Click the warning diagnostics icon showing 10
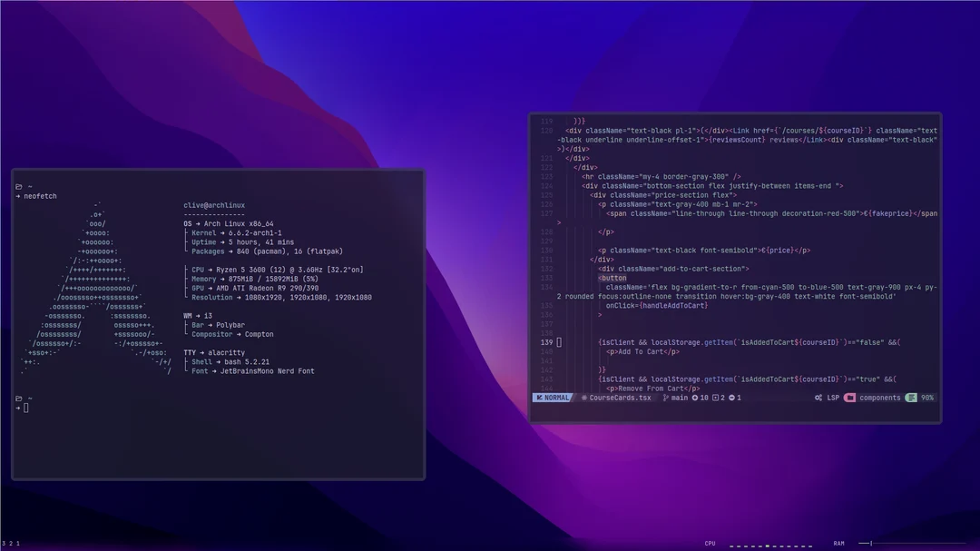This screenshot has width=980, height=551. point(695,398)
